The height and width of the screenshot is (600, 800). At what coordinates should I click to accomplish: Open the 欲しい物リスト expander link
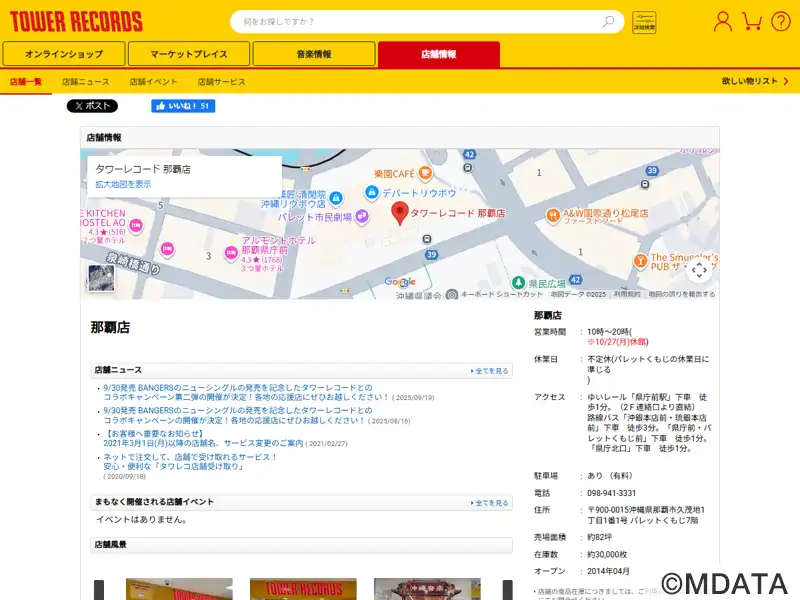click(753, 81)
